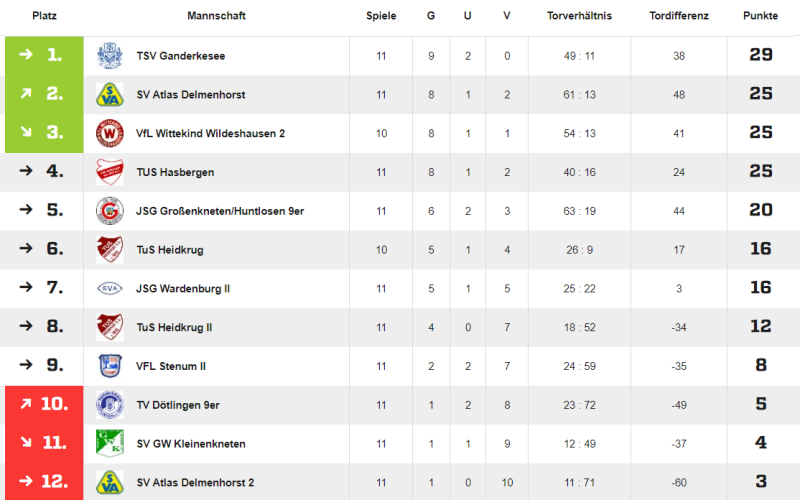
Task: Click the TV Dötlingen 9er round crest
Action: tap(110, 405)
